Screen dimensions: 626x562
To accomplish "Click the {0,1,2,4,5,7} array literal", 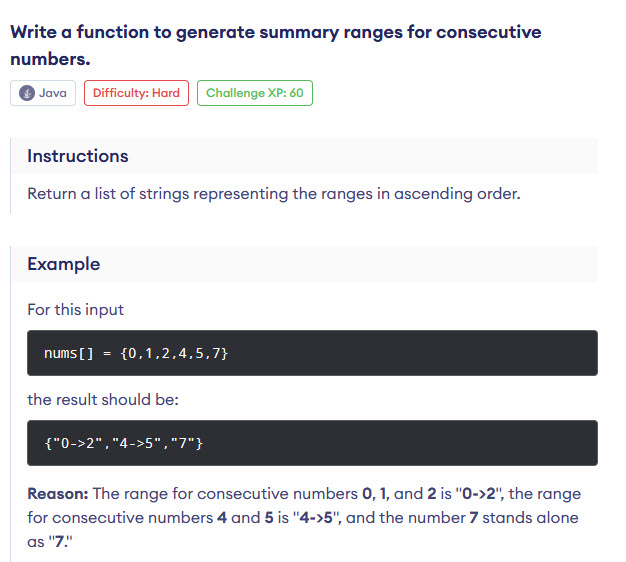I will coord(174,353).
